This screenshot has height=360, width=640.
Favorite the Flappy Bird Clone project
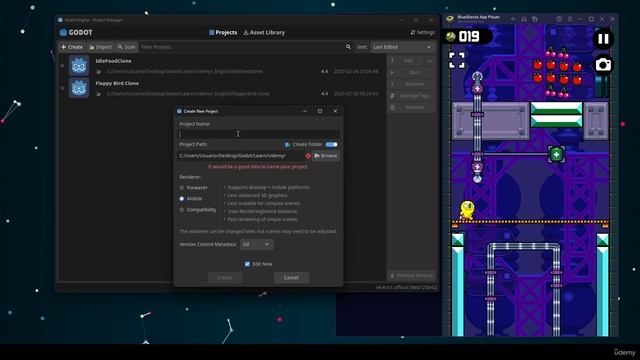click(x=62, y=88)
